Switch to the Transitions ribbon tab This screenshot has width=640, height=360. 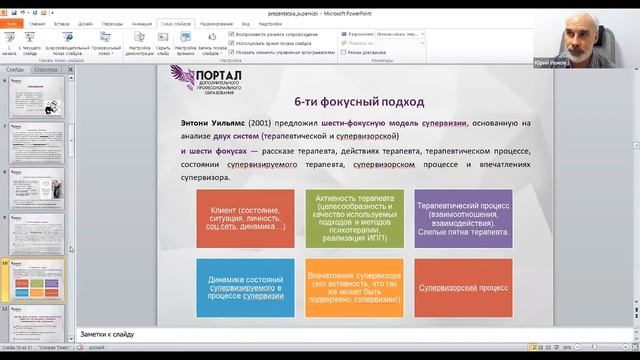pyautogui.click(x=112, y=24)
